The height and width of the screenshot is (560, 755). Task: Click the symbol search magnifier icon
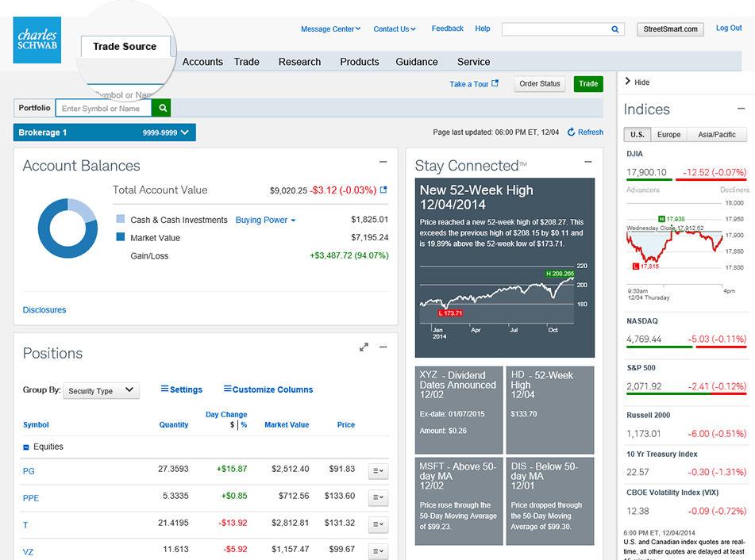[160, 107]
